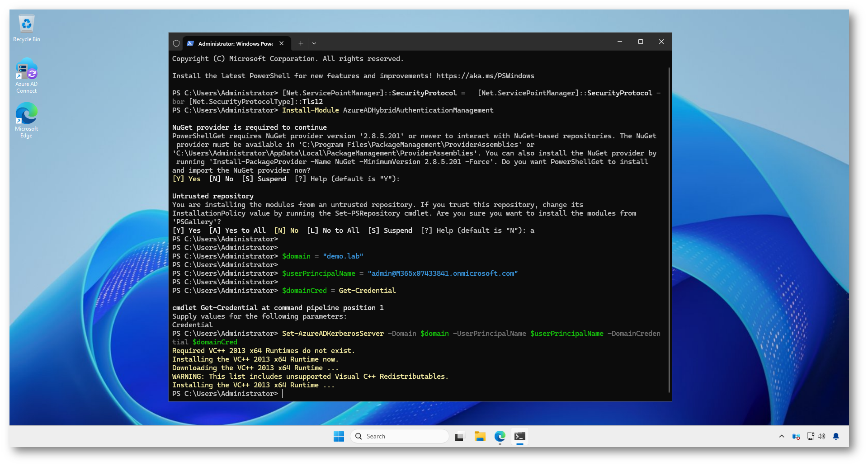Click the "Copyright (C) Microsoft Corporation" line
Image resolution: width=868 pixels, height=466 pixels.
click(x=288, y=59)
